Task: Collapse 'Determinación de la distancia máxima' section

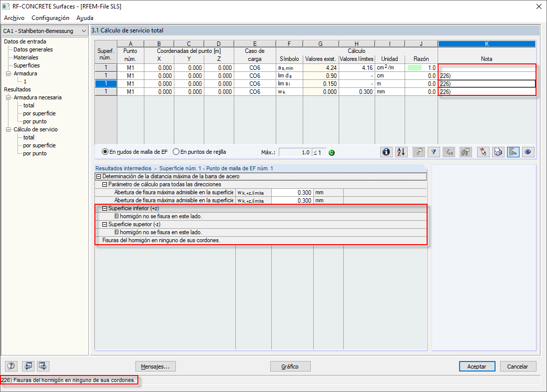Action: tap(98, 176)
